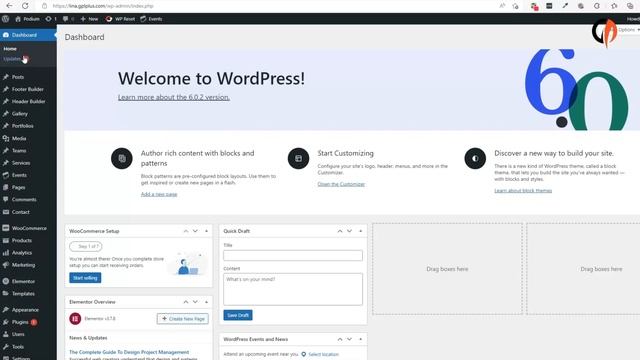The image size is (640, 360).
Task: Open comments bubble in admin bar
Action: tap(68, 19)
